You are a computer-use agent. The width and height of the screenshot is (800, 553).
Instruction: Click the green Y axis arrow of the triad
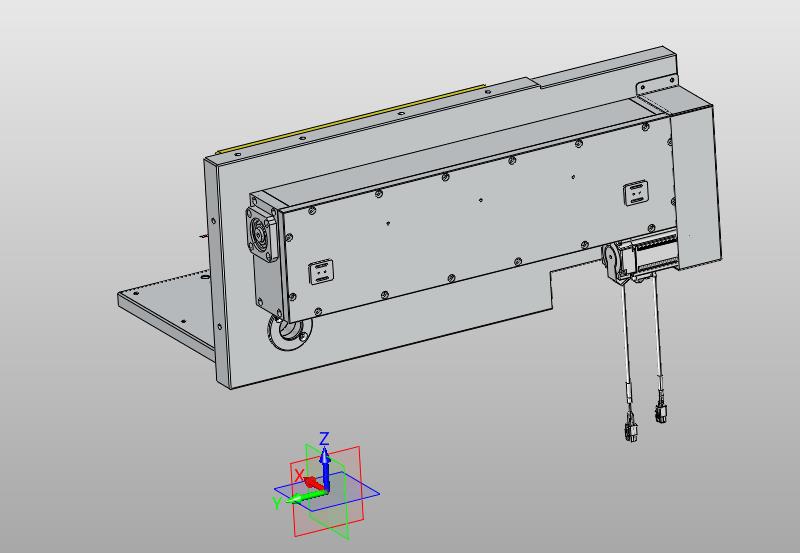[x=305, y=496]
